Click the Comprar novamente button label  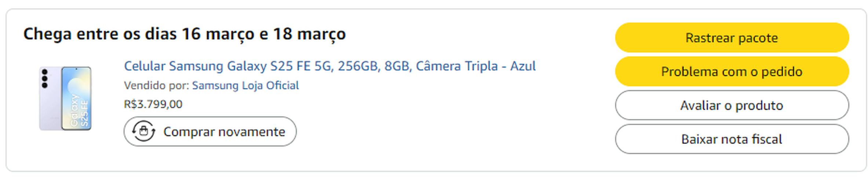tap(224, 132)
